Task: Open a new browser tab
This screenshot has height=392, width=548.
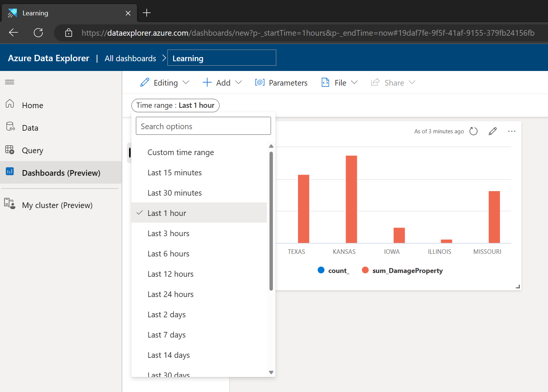Action: pos(147,13)
